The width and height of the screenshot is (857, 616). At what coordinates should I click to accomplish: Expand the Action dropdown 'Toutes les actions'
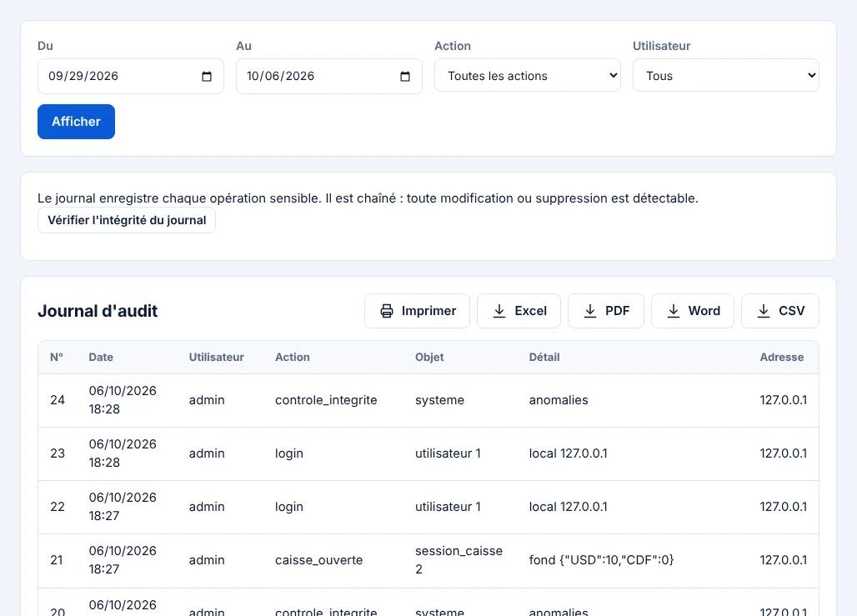pos(528,75)
